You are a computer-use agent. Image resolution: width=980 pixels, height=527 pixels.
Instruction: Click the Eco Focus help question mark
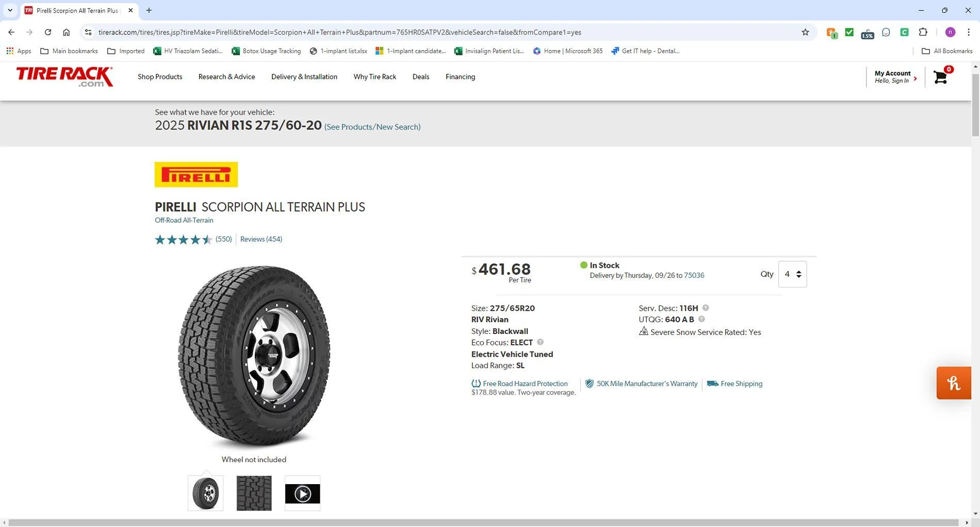540,342
